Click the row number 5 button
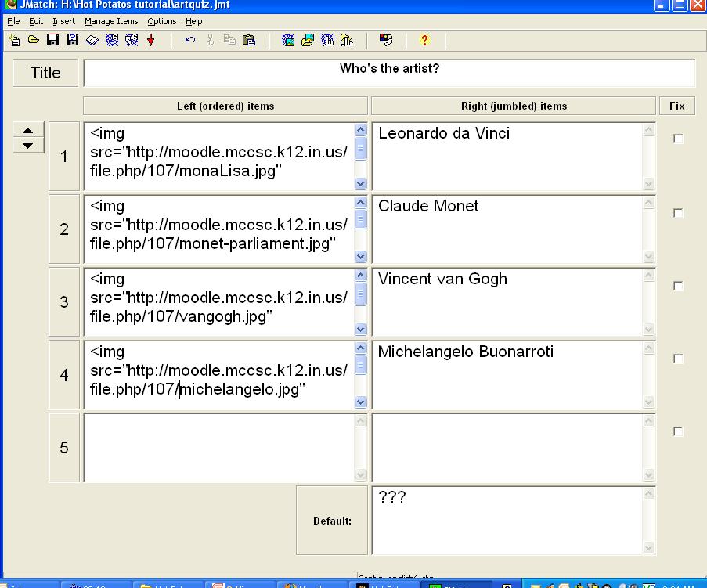The width and height of the screenshot is (707, 588). coord(64,447)
